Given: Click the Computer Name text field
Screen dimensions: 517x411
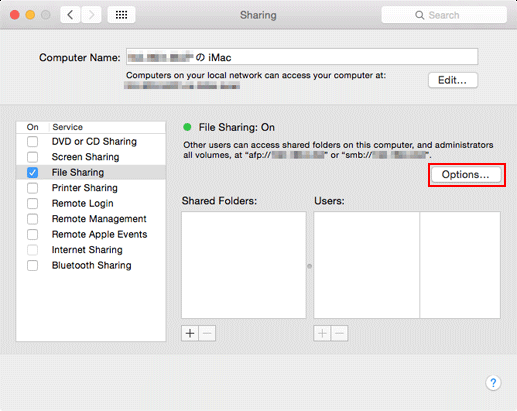Looking at the screenshot, I should click(x=302, y=57).
